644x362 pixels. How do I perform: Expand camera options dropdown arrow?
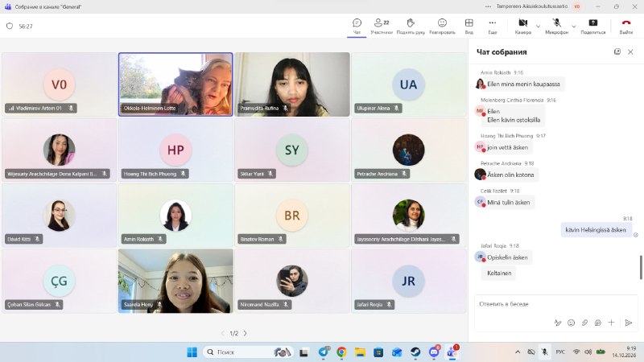click(x=538, y=27)
